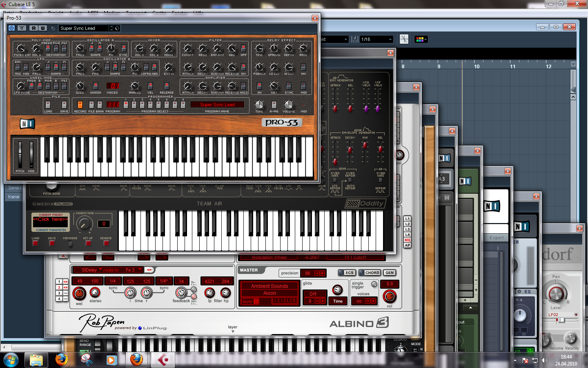Viewport: 588px width, 368px height.
Task: Toggle LFO MIDI switch
Action: 26,67
